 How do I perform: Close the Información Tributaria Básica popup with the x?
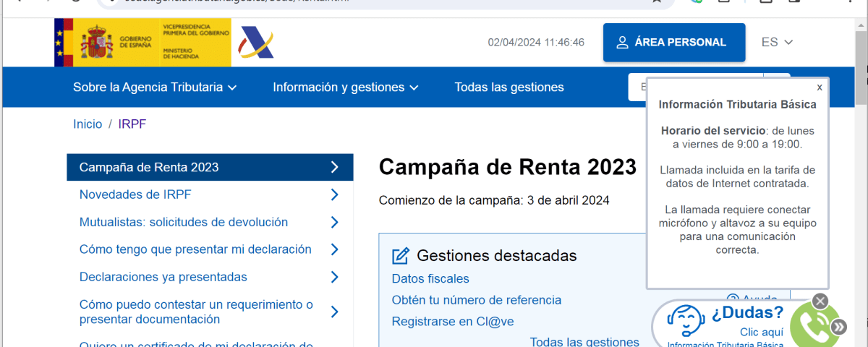tap(820, 87)
